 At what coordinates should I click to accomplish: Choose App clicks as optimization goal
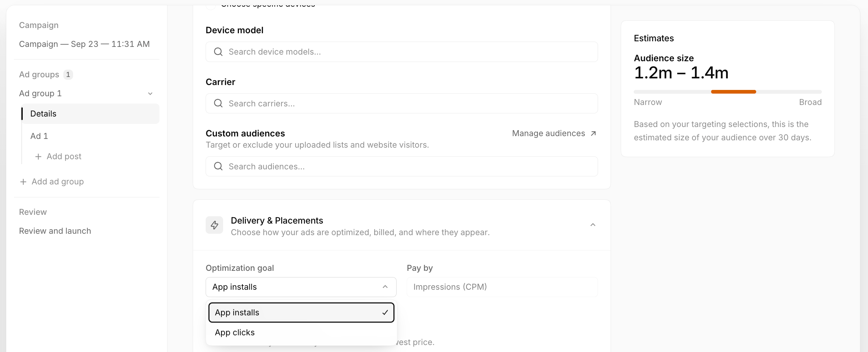coord(301,332)
